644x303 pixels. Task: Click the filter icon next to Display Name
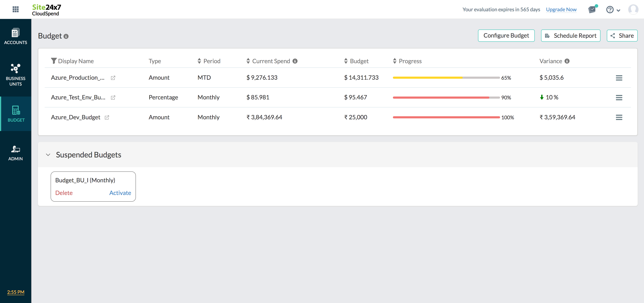pyautogui.click(x=54, y=61)
